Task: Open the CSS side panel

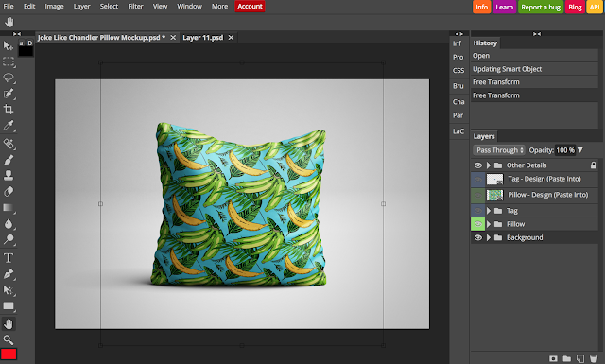Action: tap(458, 70)
